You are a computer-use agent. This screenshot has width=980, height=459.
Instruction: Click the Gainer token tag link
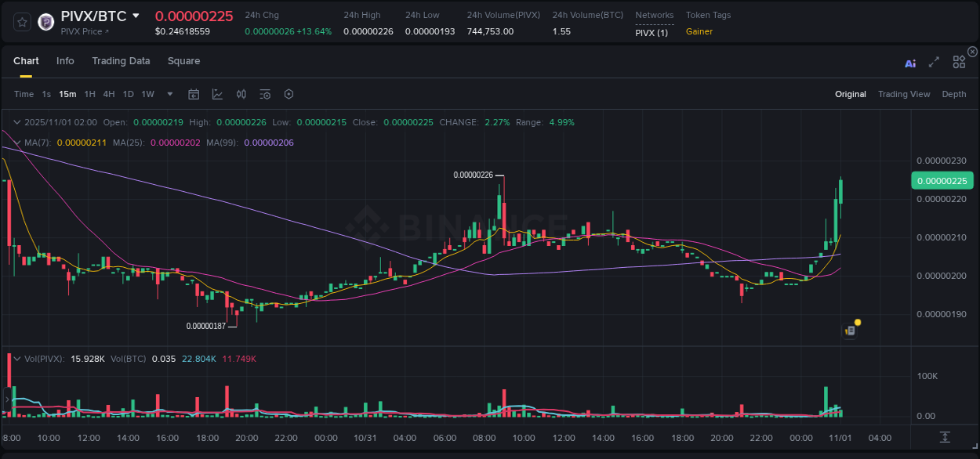pos(699,32)
